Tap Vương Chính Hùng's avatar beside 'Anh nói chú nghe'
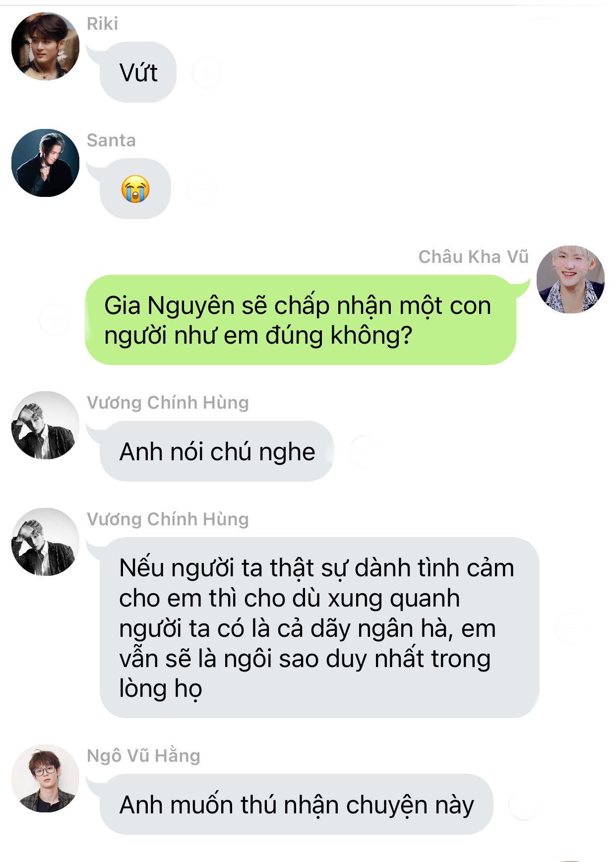This screenshot has width=616, height=862. [45, 425]
